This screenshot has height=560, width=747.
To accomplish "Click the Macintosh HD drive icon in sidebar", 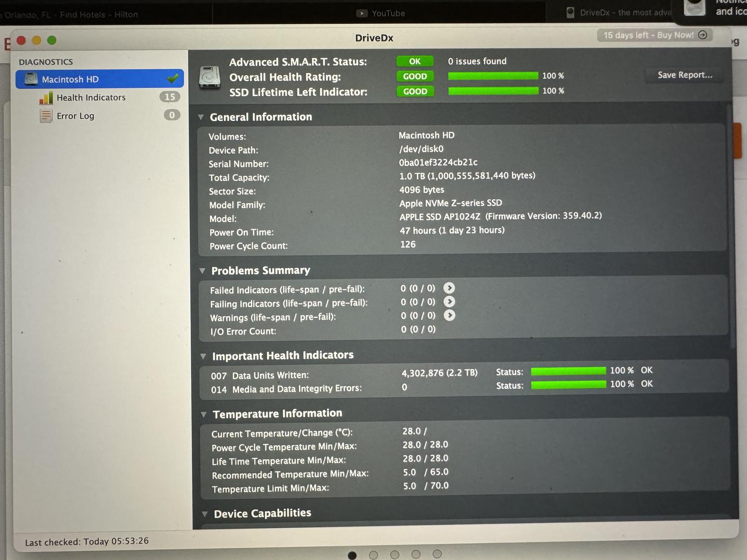I will click(31, 79).
